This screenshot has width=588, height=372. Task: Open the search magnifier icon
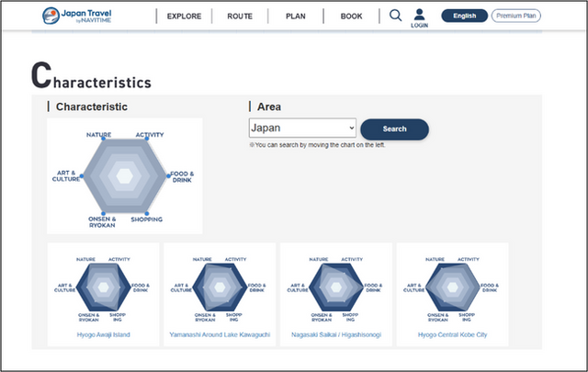pyautogui.click(x=395, y=16)
